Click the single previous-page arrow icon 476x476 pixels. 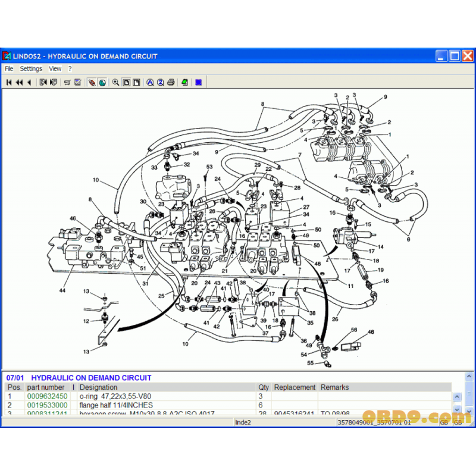(29, 82)
